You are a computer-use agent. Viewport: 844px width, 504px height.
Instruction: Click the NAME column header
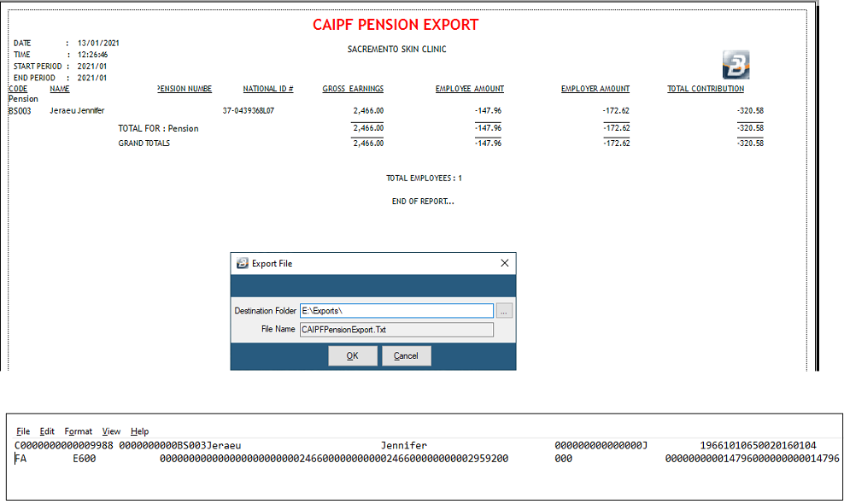click(59, 89)
